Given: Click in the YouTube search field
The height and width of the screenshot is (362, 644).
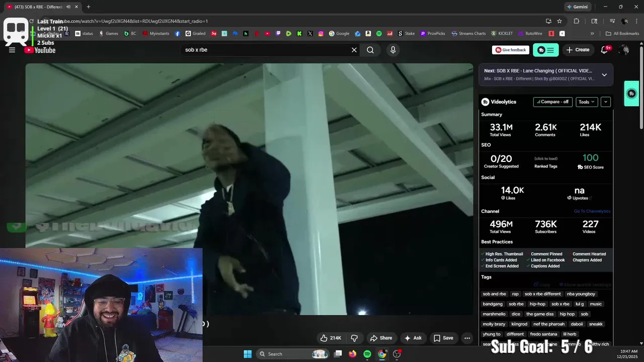Looking at the screenshot, I should pos(265,50).
